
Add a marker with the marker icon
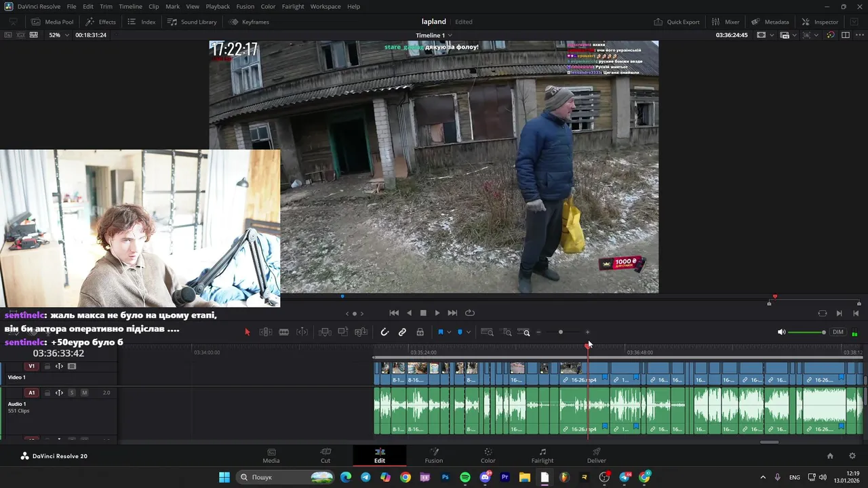460,332
